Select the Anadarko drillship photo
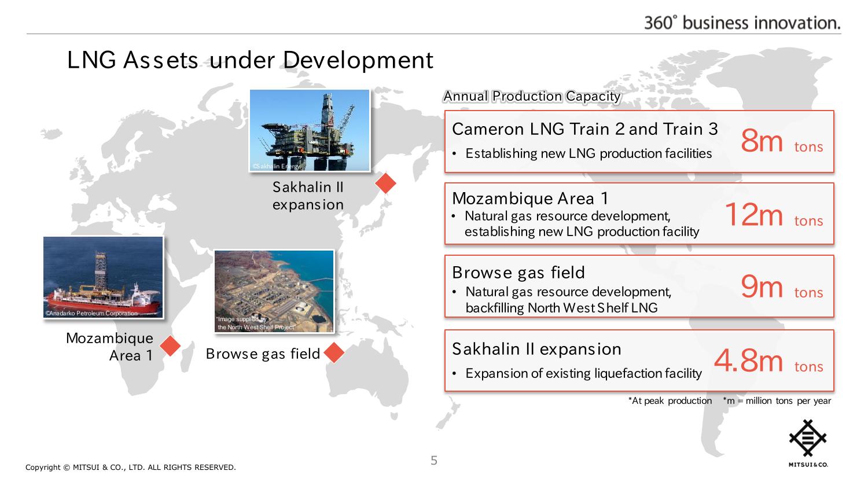This screenshot has width=868, height=489. 104,277
